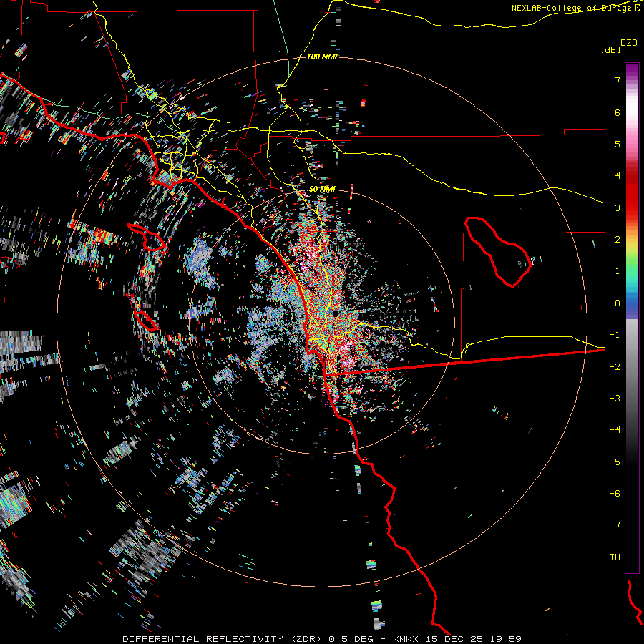Image resolution: width=644 pixels, height=644 pixels.
Task: Select the "4" value on the scale
Action: (618, 176)
